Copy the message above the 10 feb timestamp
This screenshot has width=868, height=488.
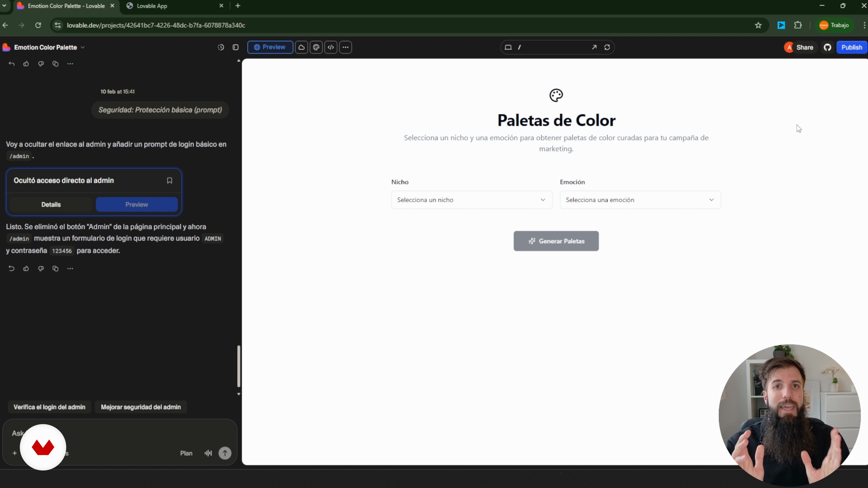click(56, 64)
